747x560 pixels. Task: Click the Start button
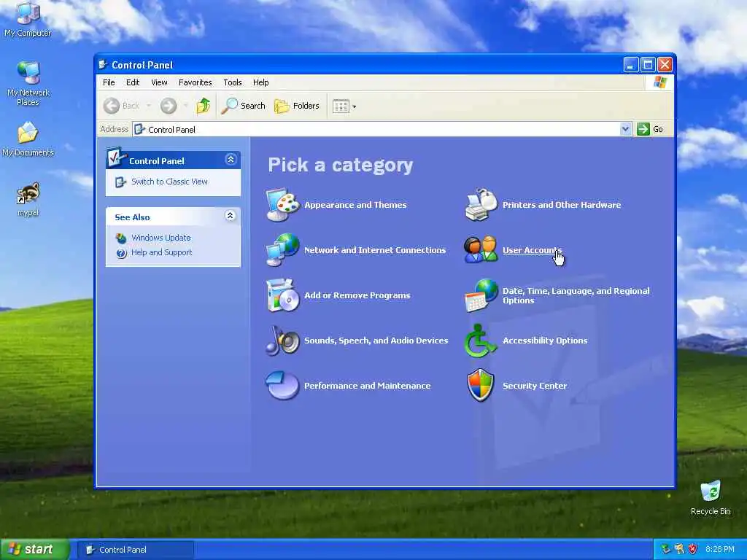click(x=34, y=550)
